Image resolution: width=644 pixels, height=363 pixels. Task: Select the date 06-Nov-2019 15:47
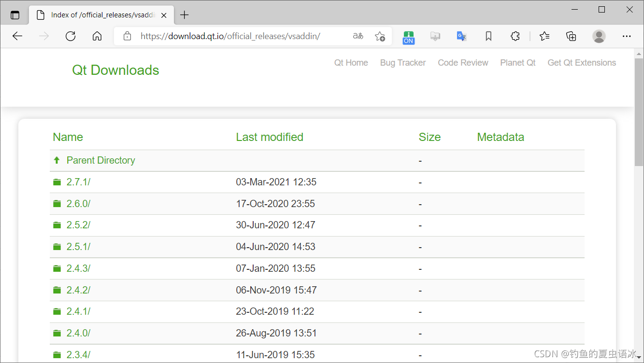276,290
